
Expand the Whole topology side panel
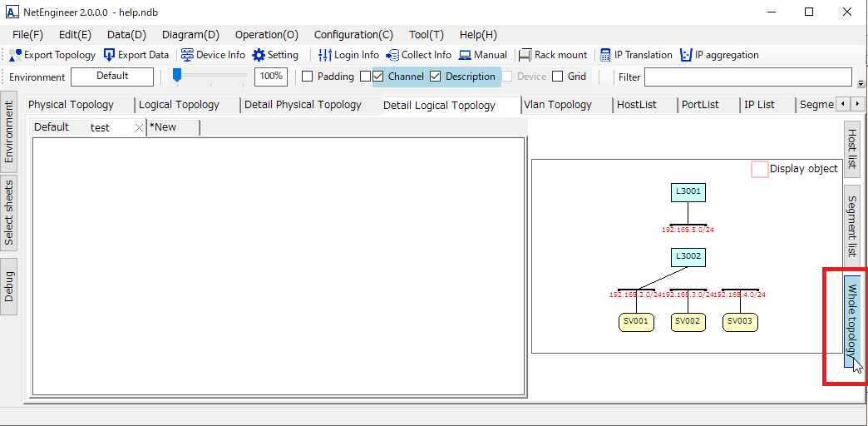click(x=852, y=321)
